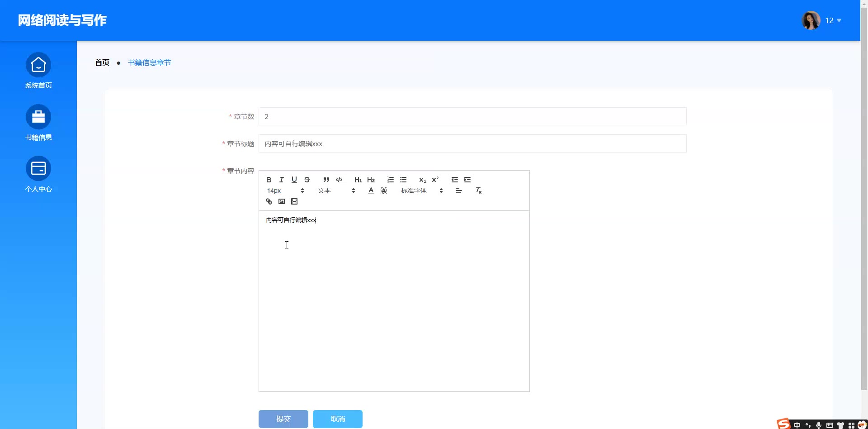The width and height of the screenshot is (868, 429).
Task: Submit the chapter with 提交
Action: 283,419
